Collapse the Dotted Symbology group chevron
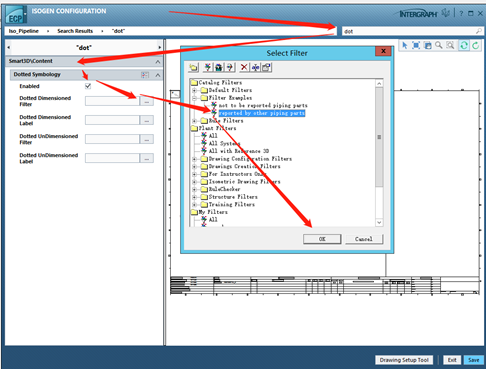 pos(158,75)
